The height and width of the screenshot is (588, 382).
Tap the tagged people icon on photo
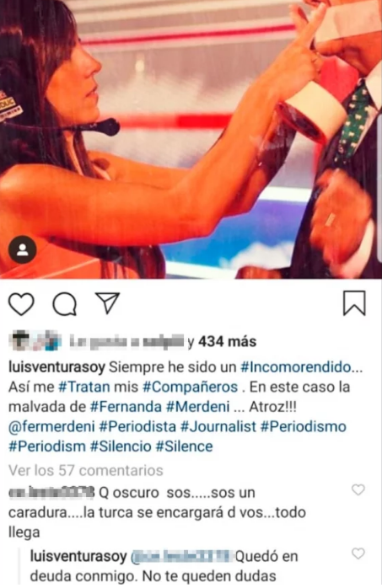[x=23, y=249]
